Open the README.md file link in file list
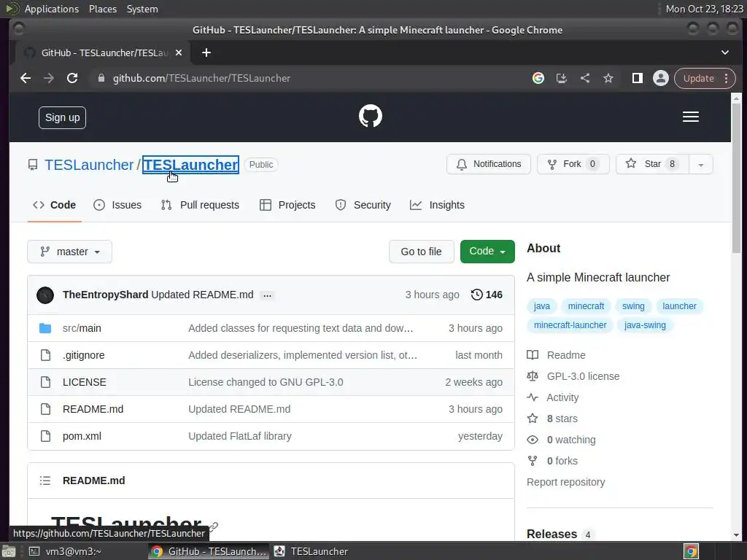The height and width of the screenshot is (560, 747). (93, 409)
